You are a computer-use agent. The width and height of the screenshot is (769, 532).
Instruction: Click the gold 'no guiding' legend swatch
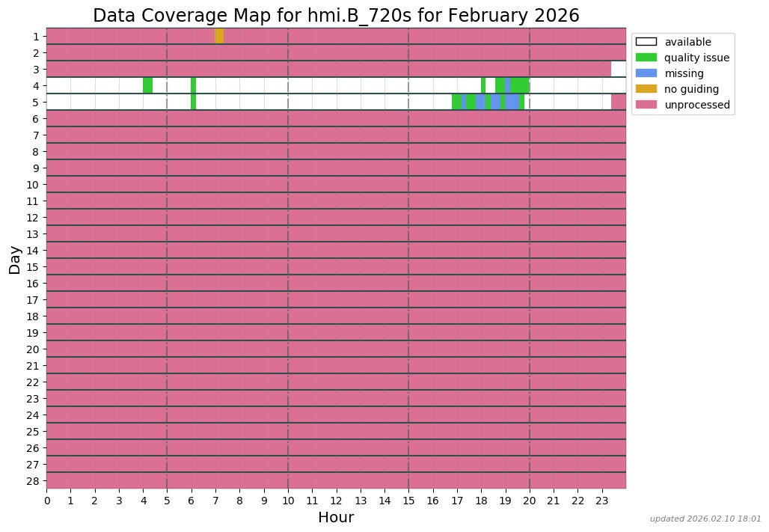pos(646,89)
